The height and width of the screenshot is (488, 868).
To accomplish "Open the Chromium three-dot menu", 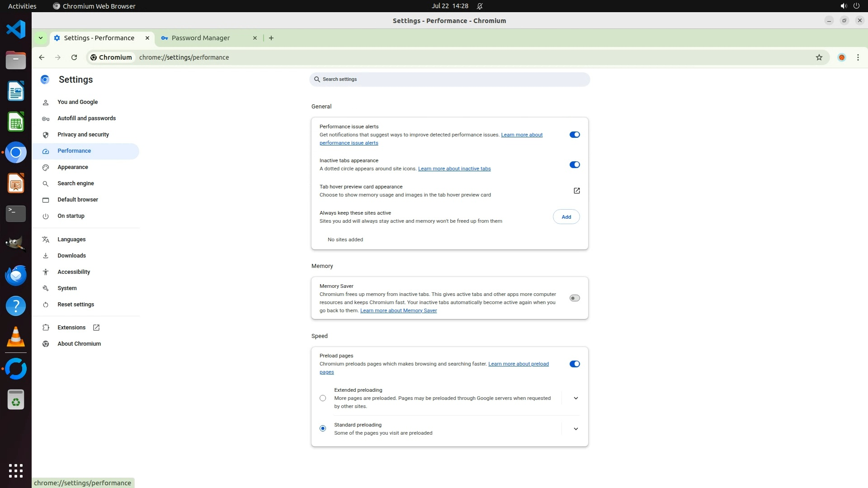I will click(858, 57).
